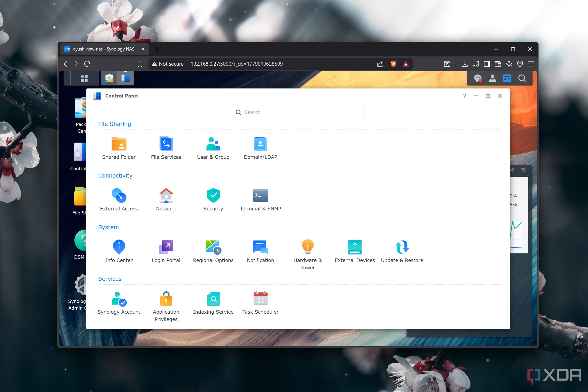Toggle DSM widgets panel

pyautogui.click(x=507, y=79)
